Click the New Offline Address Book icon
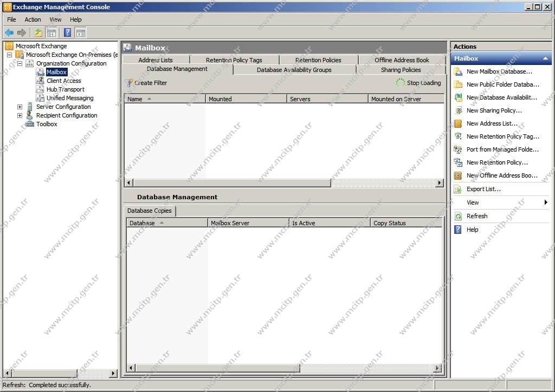 (x=458, y=175)
